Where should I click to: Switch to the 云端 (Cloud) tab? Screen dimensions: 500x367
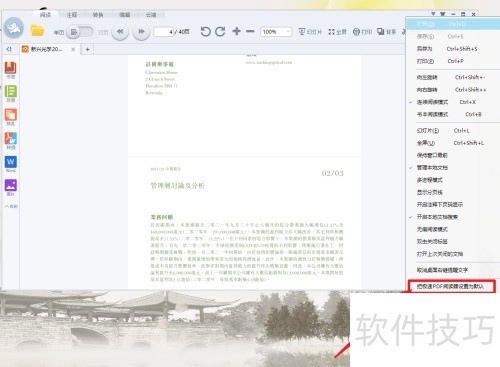(151, 15)
